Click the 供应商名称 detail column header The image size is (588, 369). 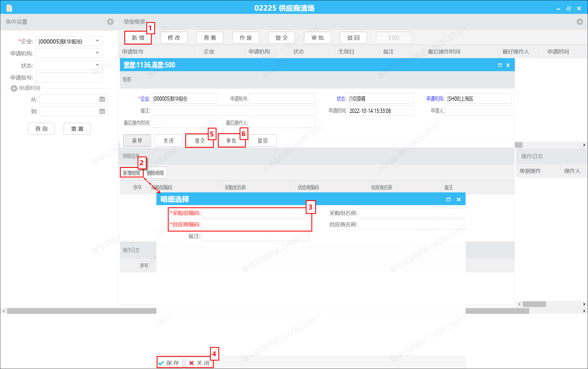click(x=405, y=187)
